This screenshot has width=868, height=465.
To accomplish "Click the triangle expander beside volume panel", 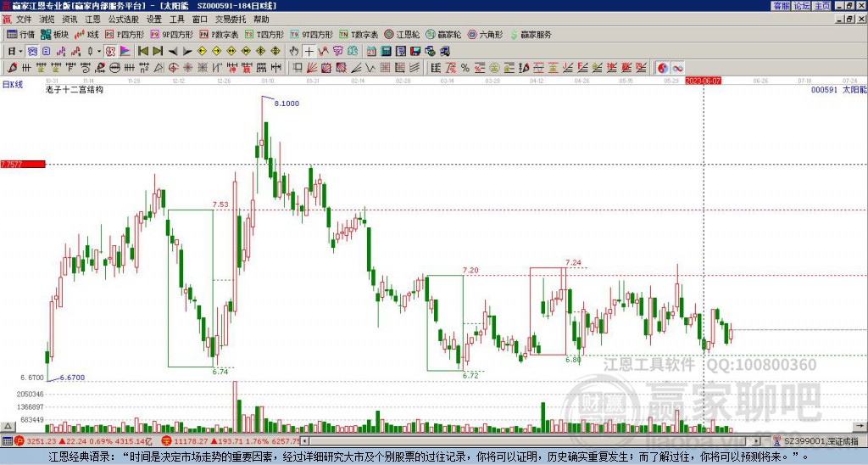I will pos(7,426).
